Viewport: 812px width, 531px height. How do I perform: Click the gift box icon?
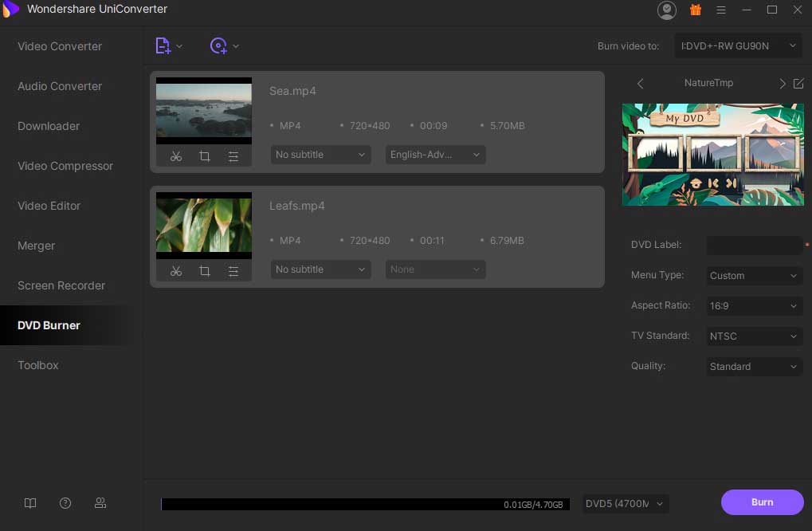695,10
